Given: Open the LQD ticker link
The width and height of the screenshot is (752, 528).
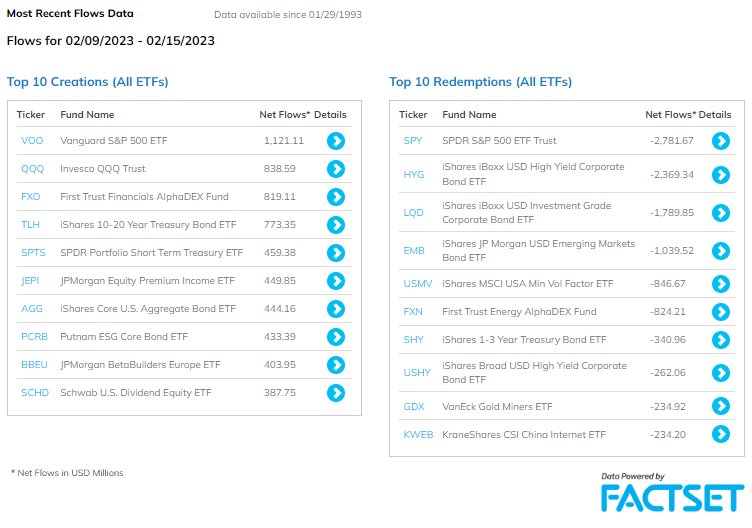Looking at the screenshot, I should point(413,212).
